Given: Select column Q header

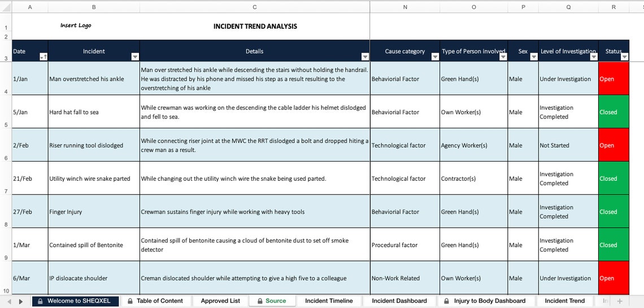Looking at the screenshot, I should (x=568, y=7).
